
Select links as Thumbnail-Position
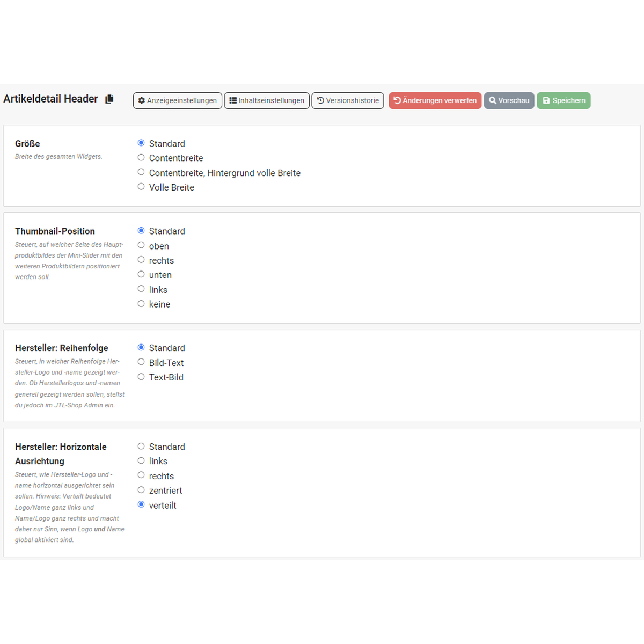(141, 289)
